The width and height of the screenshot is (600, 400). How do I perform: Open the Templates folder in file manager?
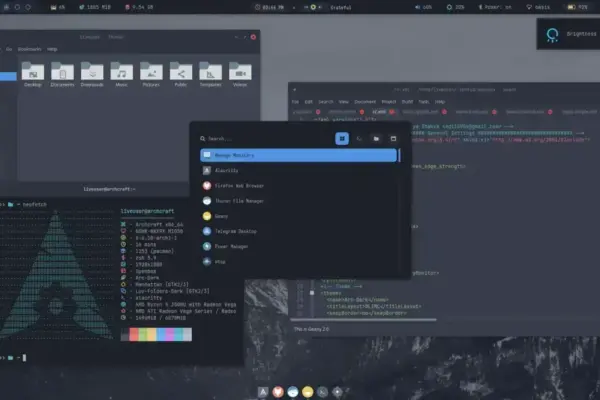210,74
